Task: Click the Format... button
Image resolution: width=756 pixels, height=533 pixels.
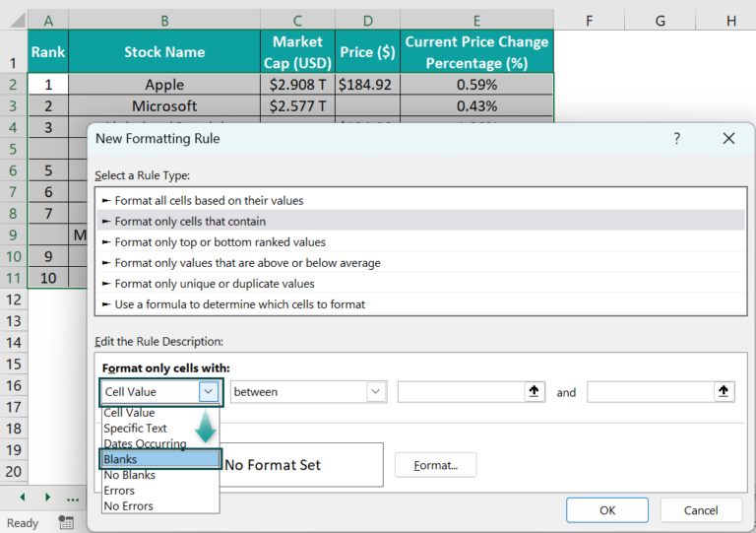Action: [x=435, y=465]
